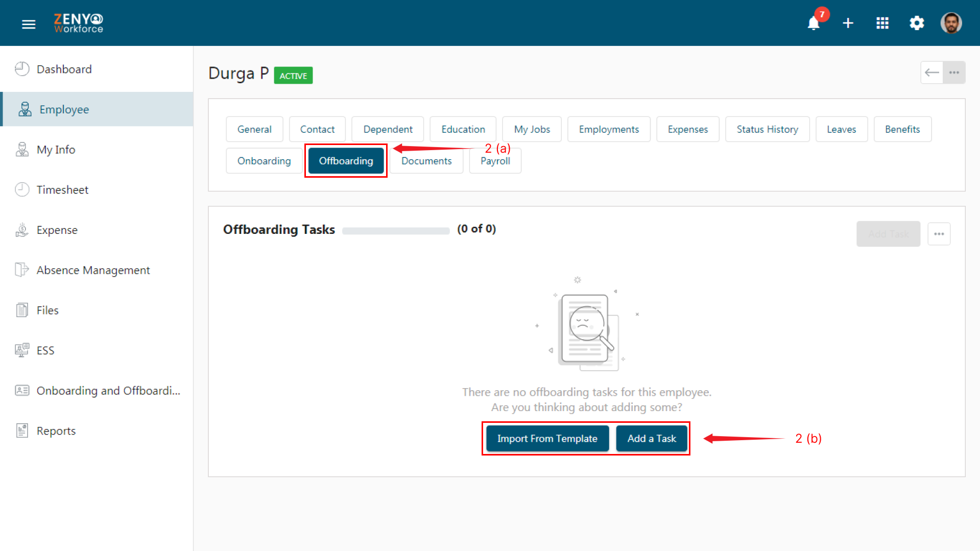Open the Offboarding Tasks more-options menu
This screenshot has width=980, height=551.
939,234
